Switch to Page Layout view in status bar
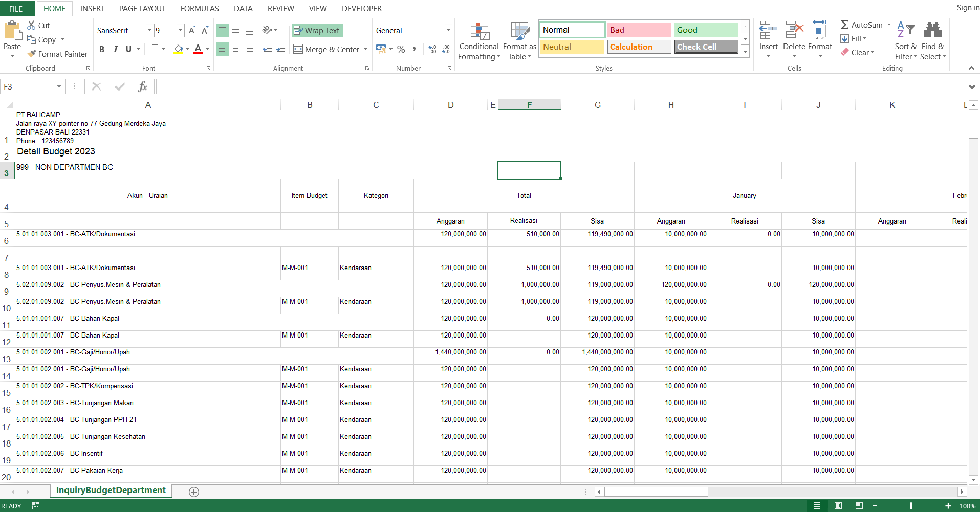Image resolution: width=980 pixels, height=512 pixels. (x=838, y=506)
